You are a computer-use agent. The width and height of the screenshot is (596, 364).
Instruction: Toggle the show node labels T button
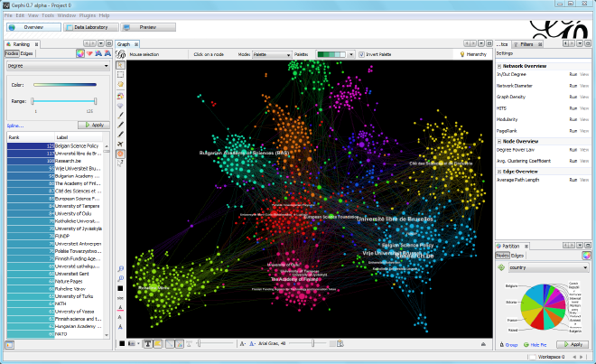click(148, 344)
